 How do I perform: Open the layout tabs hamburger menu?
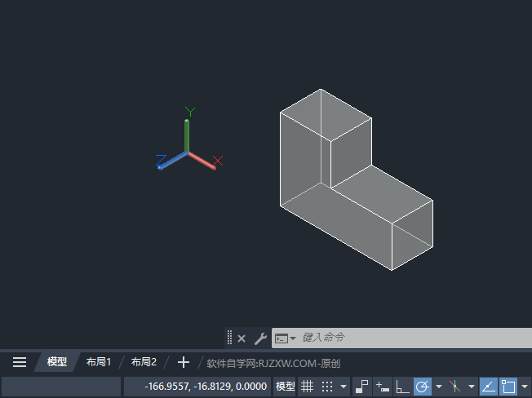coord(20,362)
